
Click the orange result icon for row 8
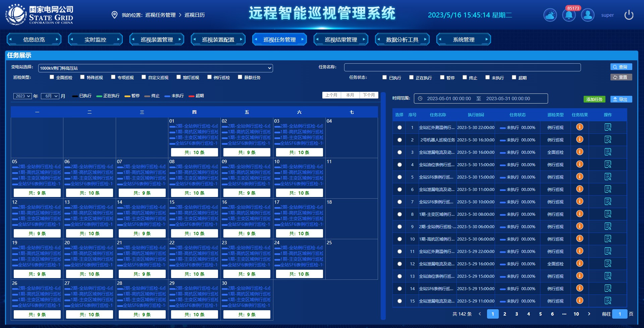pos(580,214)
